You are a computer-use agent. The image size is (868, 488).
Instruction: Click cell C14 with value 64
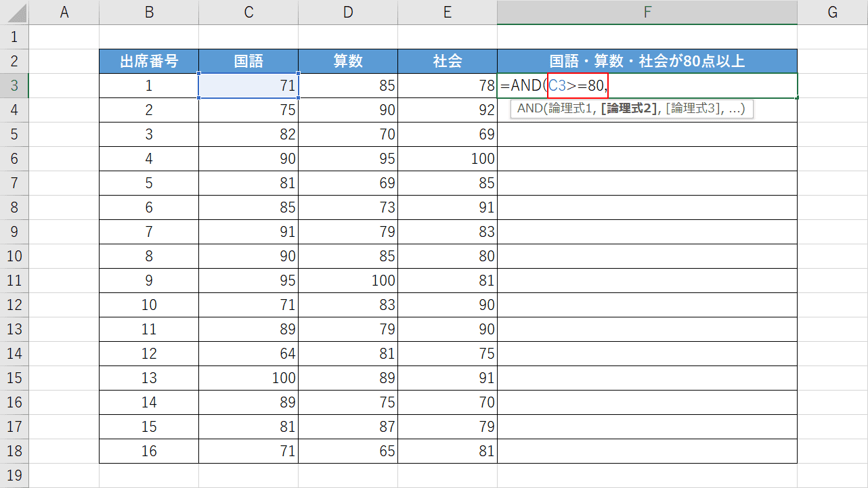click(x=248, y=353)
